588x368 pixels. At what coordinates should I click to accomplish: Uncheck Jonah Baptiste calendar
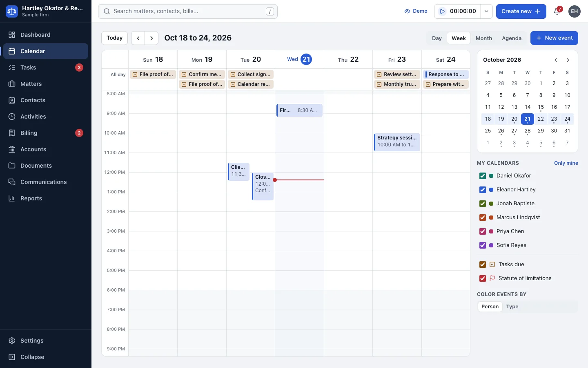pos(483,204)
